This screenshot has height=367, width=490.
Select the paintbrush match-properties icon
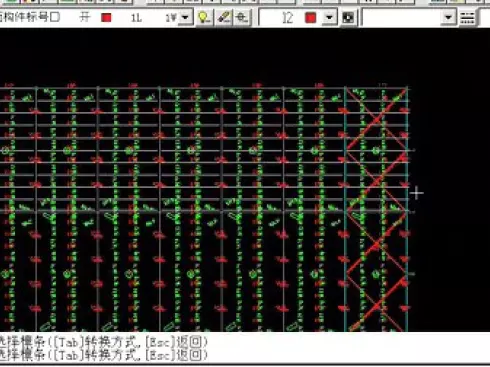pyautogui.click(x=223, y=17)
